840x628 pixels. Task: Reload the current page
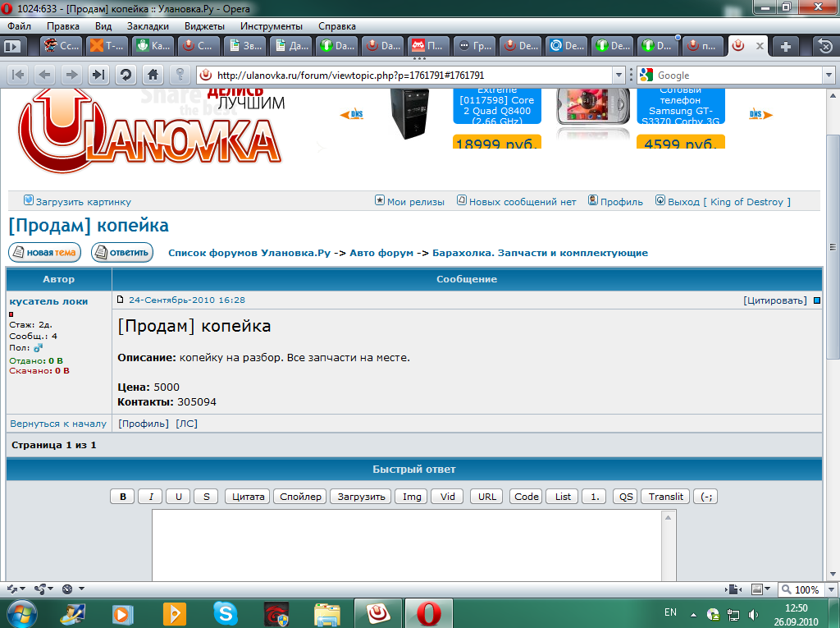click(125, 75)
